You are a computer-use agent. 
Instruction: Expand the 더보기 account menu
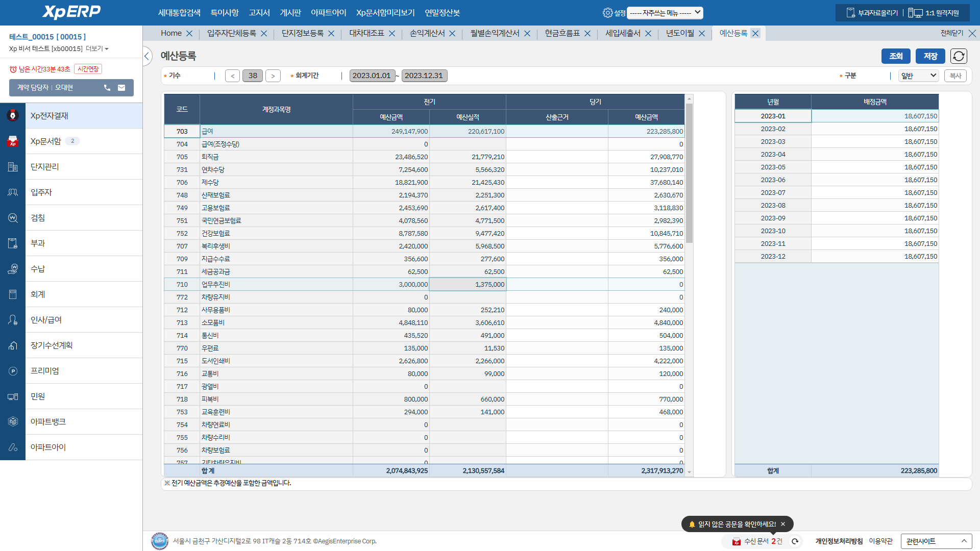(97, 48)
